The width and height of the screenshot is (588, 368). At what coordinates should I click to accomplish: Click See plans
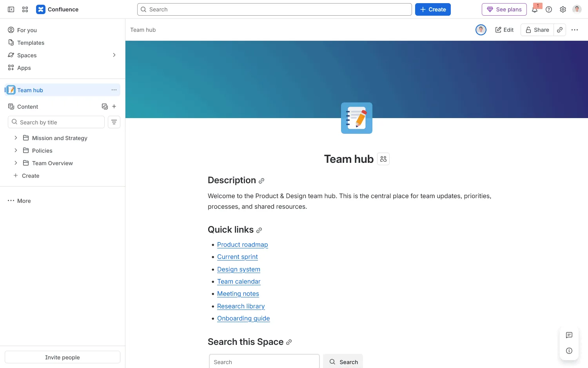point(504,9)
